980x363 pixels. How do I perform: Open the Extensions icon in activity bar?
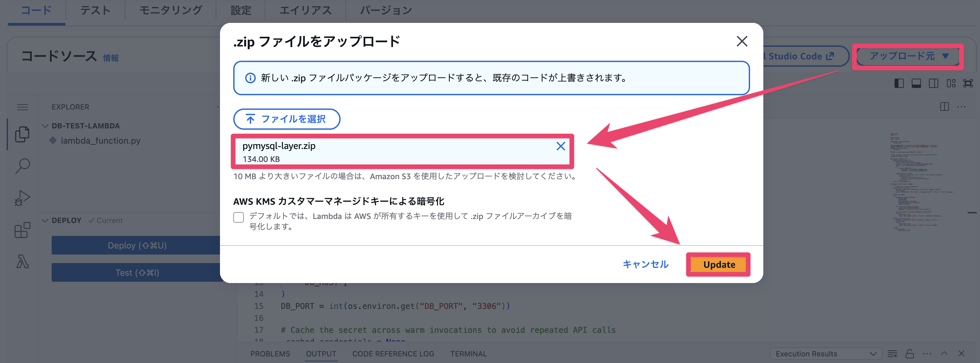pos(22,230)
